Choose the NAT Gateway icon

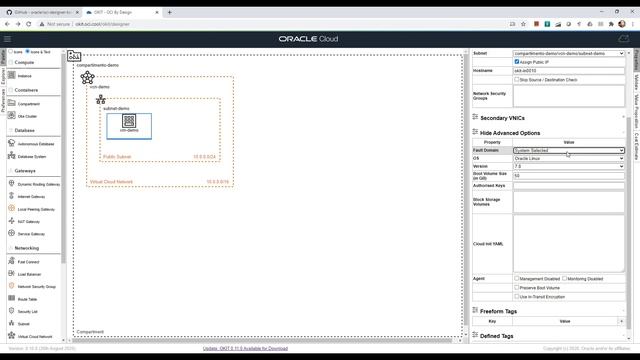[x=11, y=221]
